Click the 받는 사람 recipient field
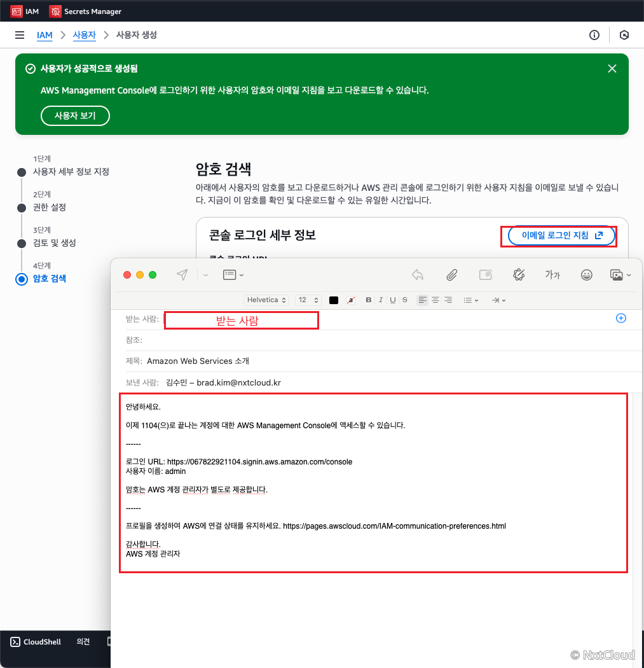This screenshot has height=668, width=644. coord(242,321)
